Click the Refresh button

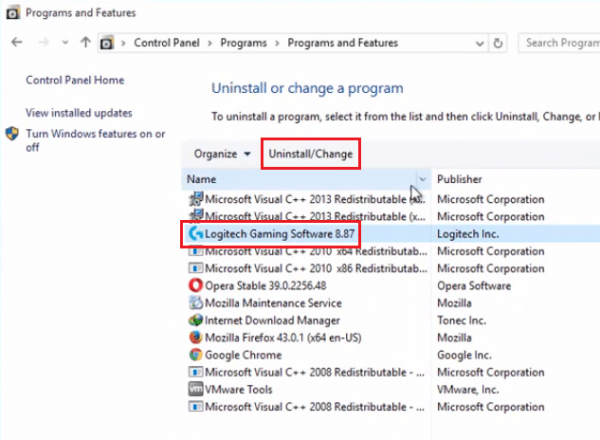tap(497, 43)
